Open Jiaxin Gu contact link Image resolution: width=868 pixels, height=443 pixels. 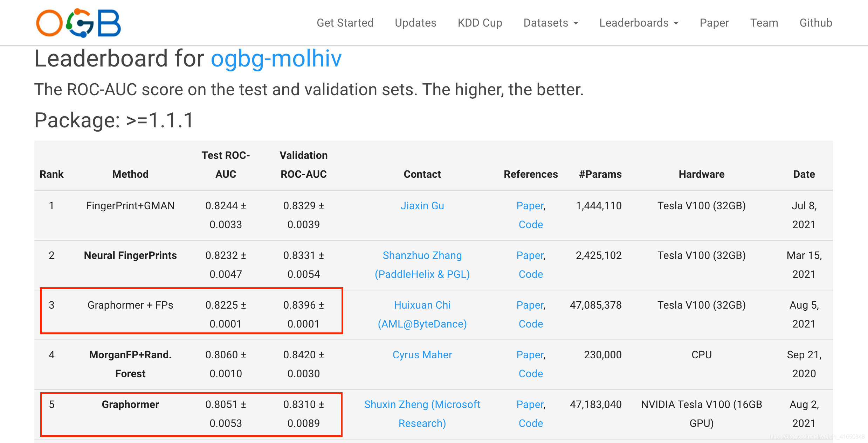pos(422,205)
